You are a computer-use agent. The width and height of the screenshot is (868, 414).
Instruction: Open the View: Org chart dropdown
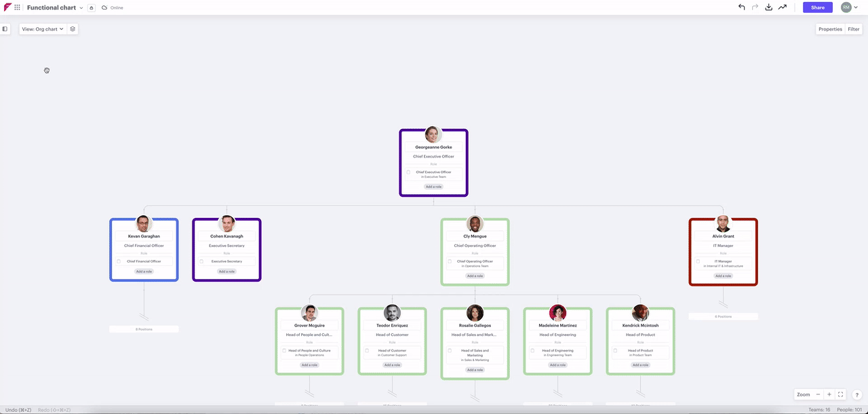click(x=43, y=29)
